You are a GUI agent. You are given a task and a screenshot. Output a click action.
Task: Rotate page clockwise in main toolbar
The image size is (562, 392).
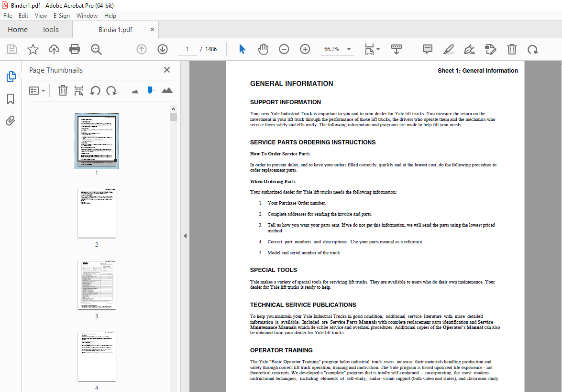click(533, 49)
